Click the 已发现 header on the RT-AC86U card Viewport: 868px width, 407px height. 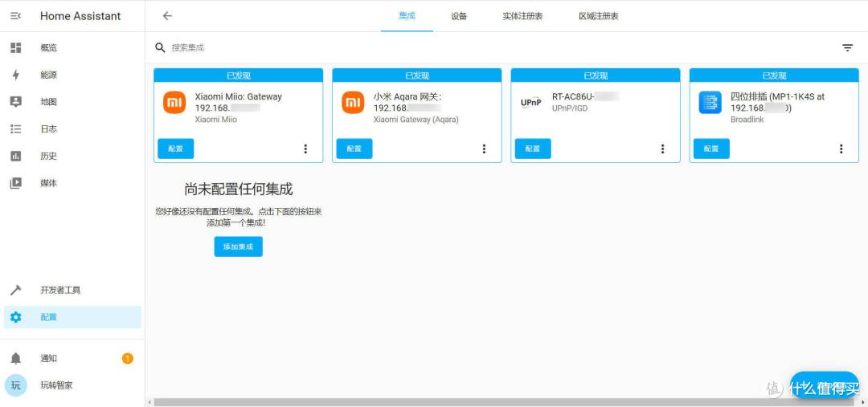click(x=596, y=75)
